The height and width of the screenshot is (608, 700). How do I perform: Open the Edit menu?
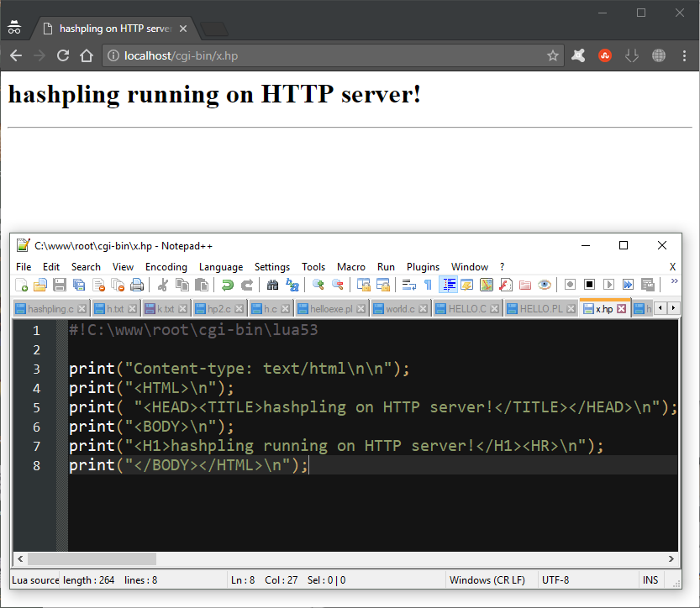(51, 267)
